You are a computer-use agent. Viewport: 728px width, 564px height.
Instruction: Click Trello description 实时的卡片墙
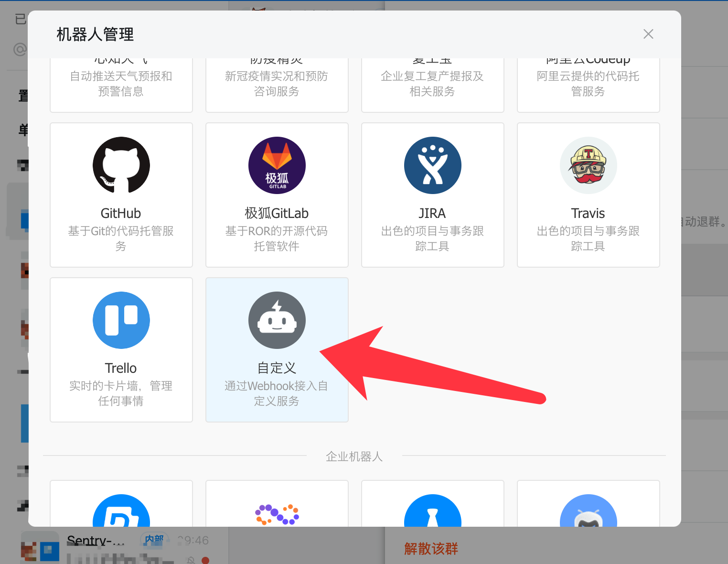tap(121, 393)
